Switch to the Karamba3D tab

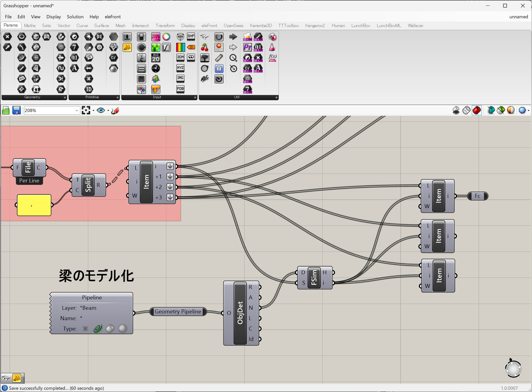261,26
